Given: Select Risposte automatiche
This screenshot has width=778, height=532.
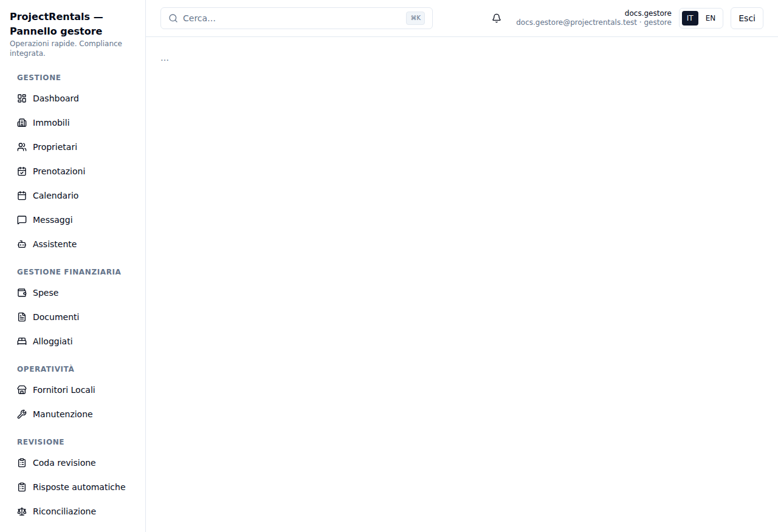Looking at the screenshot, I should click(73, 487).
